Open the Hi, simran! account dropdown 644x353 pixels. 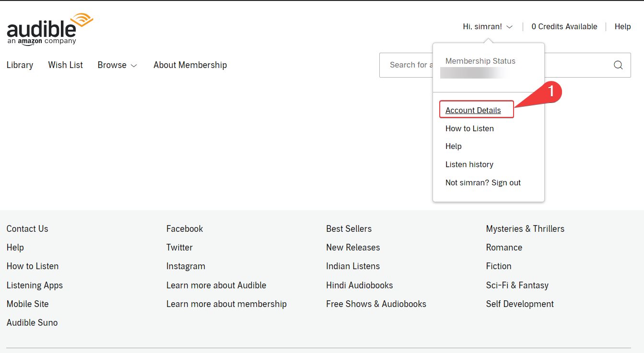483,26
